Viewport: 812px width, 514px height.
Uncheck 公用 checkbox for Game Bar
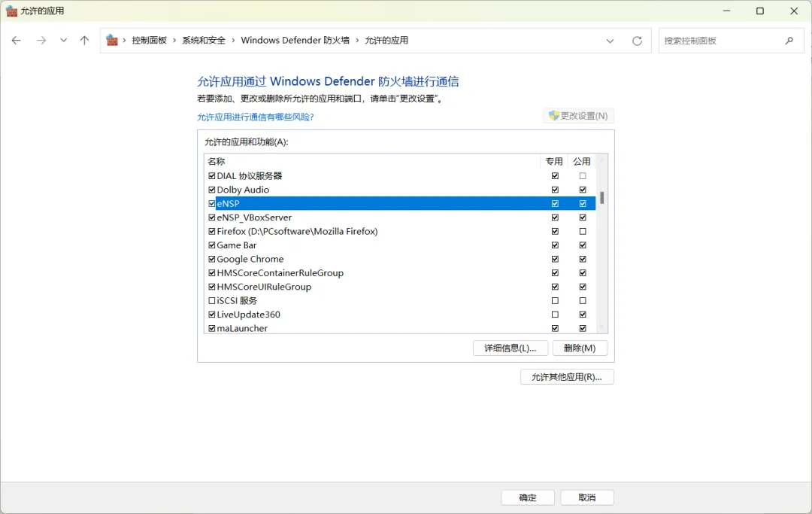pos(583,245)
